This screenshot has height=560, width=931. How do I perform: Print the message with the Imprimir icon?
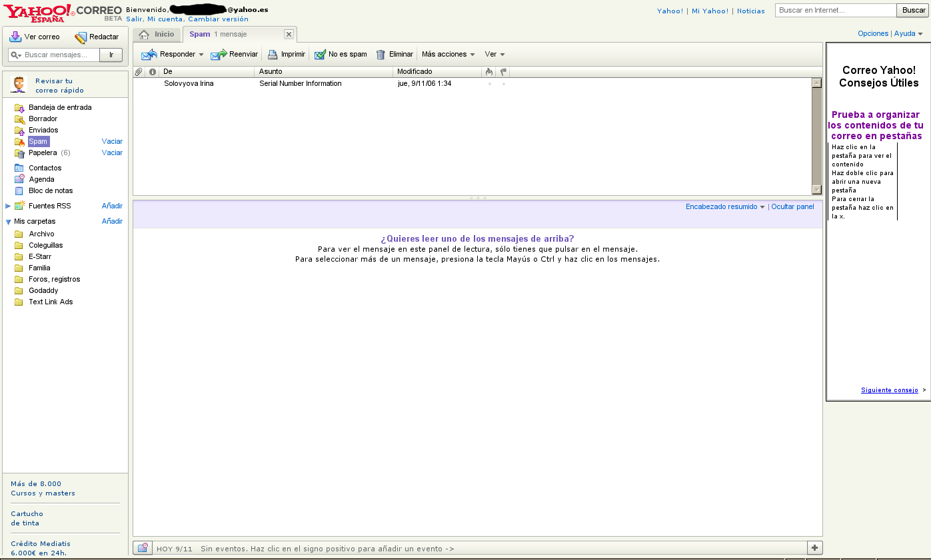(273, 55)
